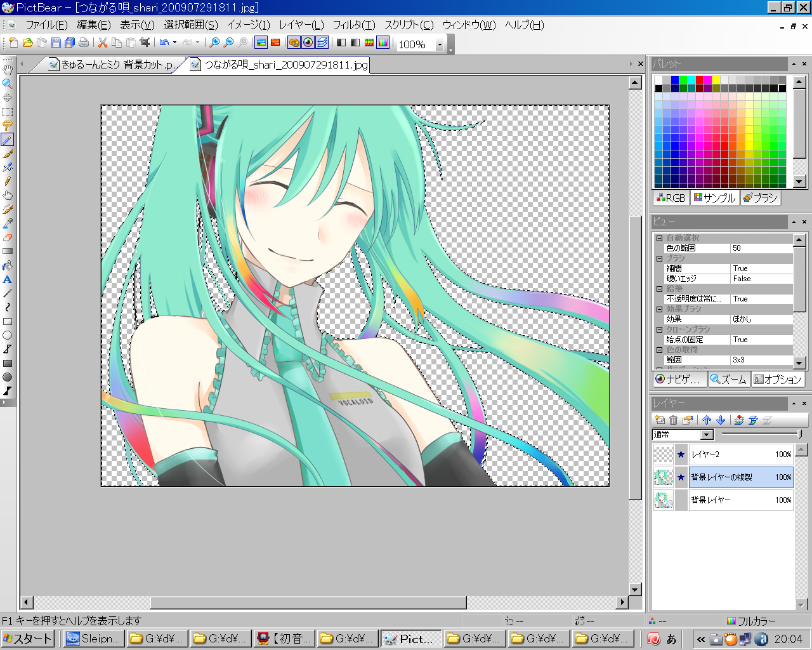Click the Save floppy disk icon

click(56, 43)
